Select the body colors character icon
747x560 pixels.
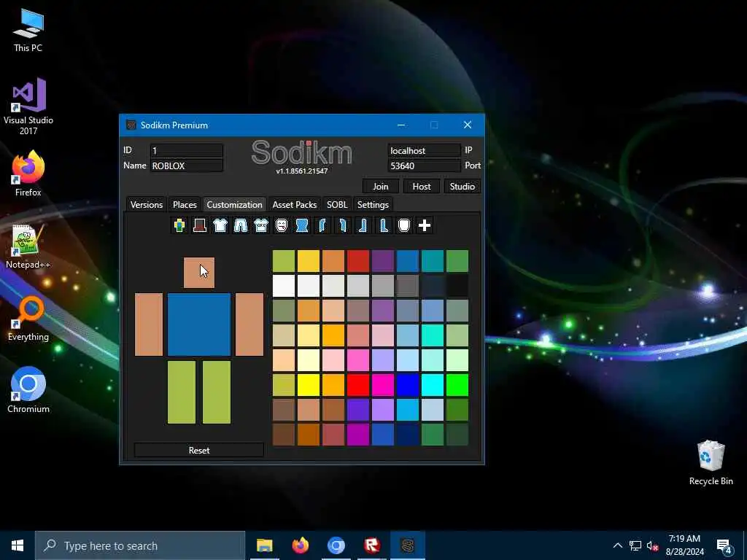click(x=179, y=225)
